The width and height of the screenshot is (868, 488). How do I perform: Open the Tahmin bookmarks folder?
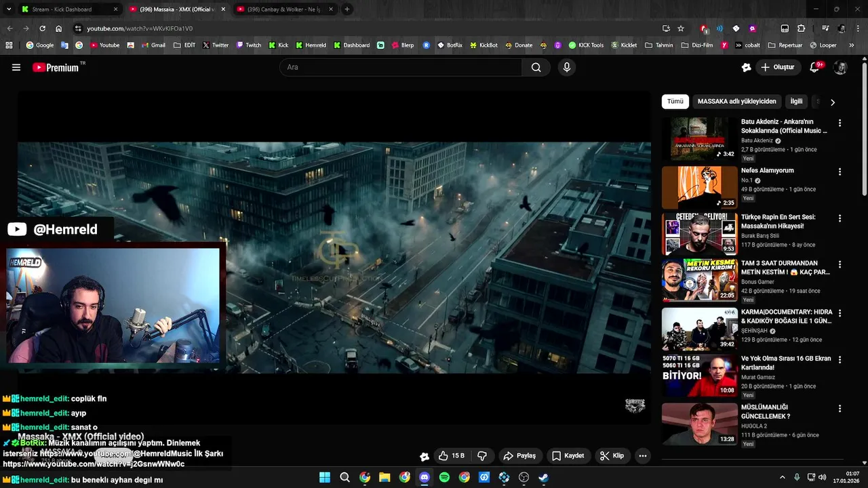[x=659, y=45]
